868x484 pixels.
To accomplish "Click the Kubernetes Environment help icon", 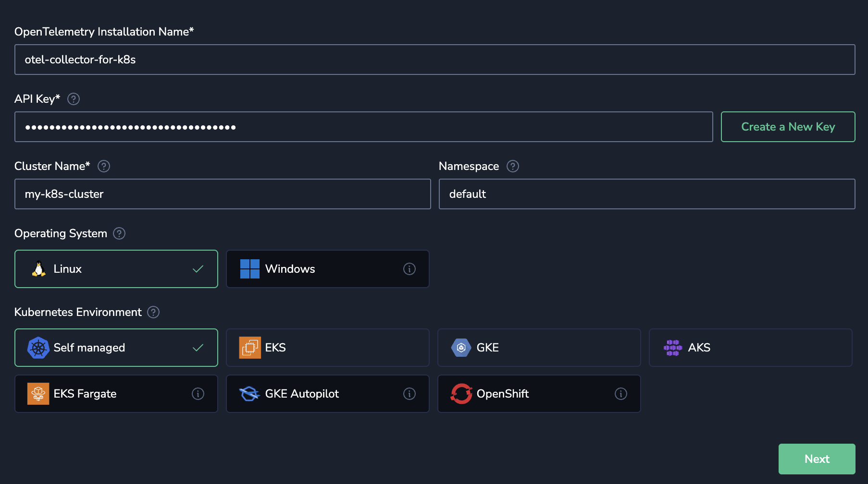I will point(153,312).
